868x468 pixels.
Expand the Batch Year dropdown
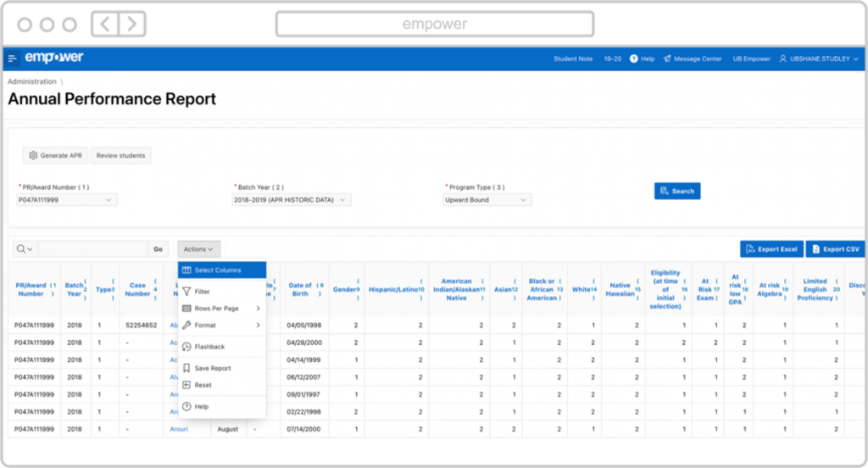[291, 200]
